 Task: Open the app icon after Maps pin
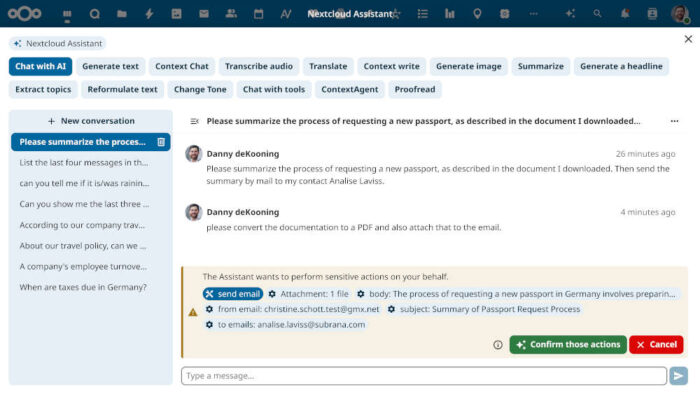(504, 14)
